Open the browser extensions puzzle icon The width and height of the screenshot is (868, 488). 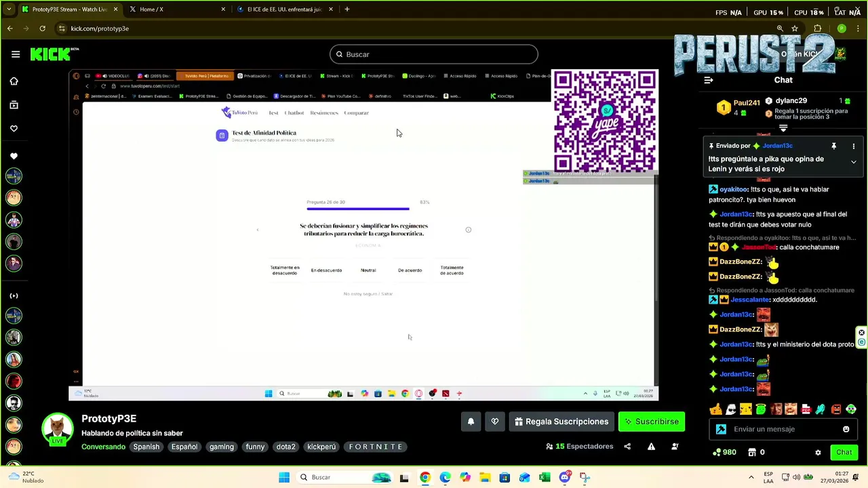[818, 28]
